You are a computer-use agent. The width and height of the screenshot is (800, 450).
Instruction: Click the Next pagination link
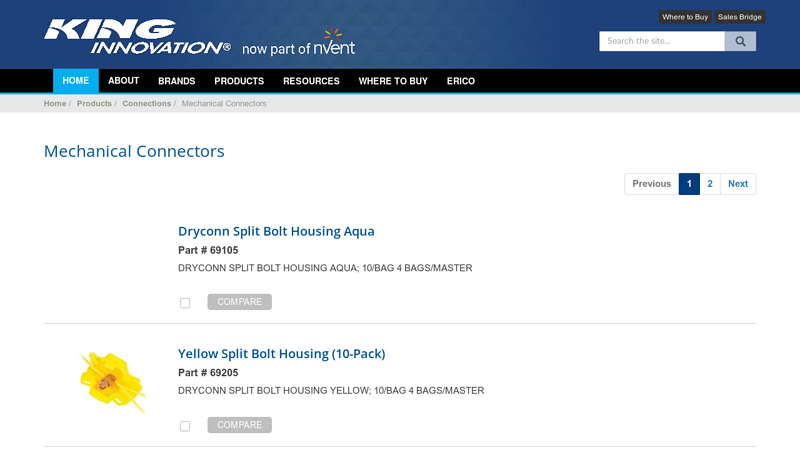point(738,184)
